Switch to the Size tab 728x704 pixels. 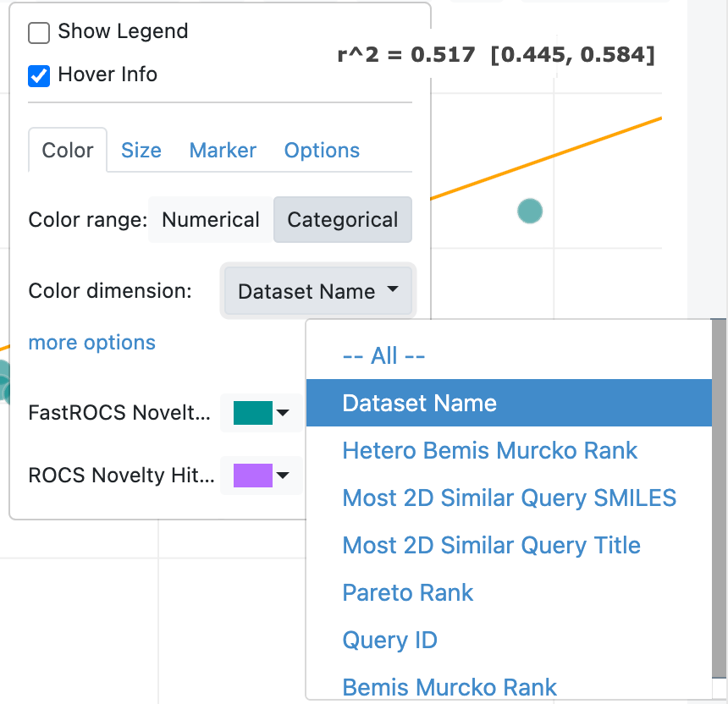(x=141, y=151)
